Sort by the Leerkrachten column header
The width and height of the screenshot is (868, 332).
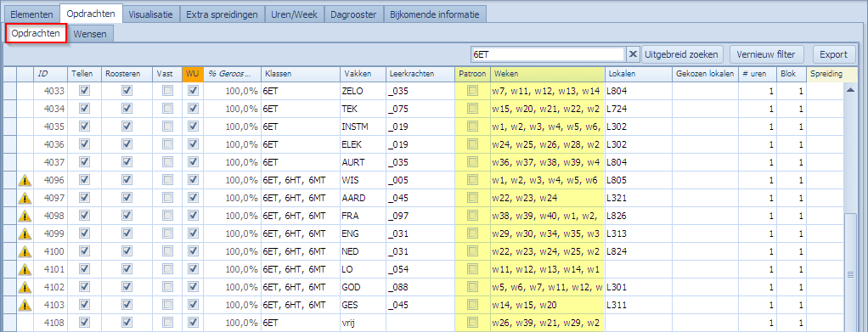(420, 74)
